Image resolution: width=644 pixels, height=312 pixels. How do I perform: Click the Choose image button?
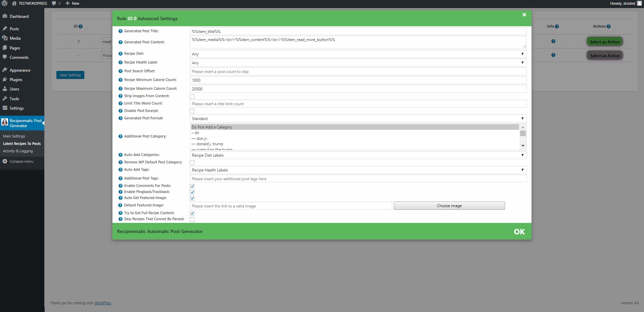(449, 206)
